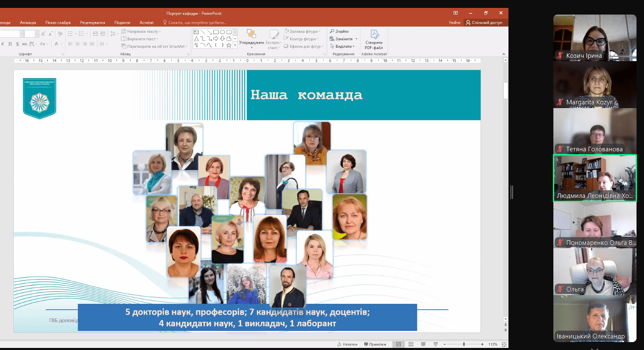Switch to Reading view icon

click(x=423, y=344)
